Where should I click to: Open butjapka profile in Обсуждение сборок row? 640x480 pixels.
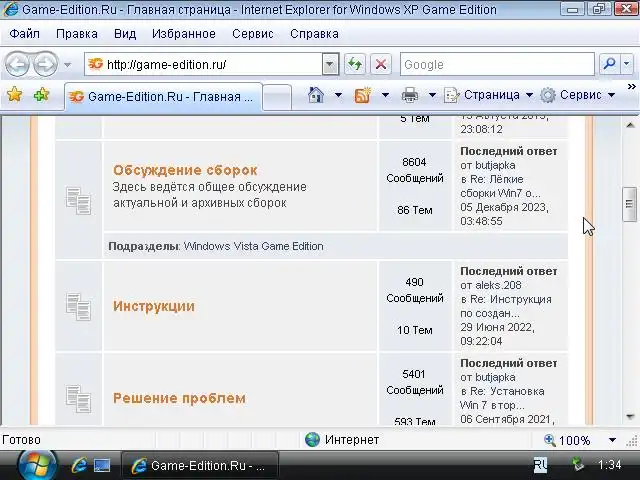496,165
